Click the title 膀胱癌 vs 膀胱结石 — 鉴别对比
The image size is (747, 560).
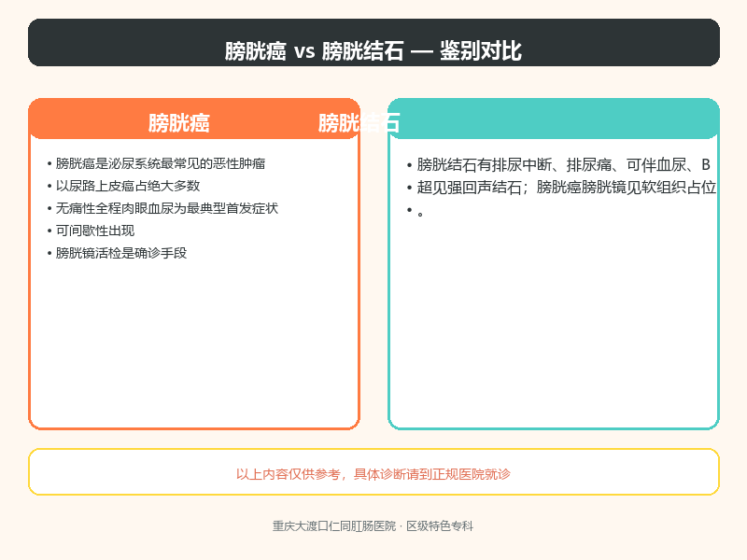pyautogui.click(x=373, y=51)
